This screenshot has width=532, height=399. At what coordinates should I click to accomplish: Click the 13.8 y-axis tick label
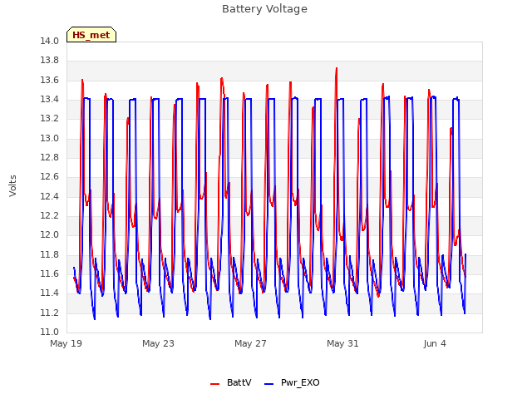(50, 61)
